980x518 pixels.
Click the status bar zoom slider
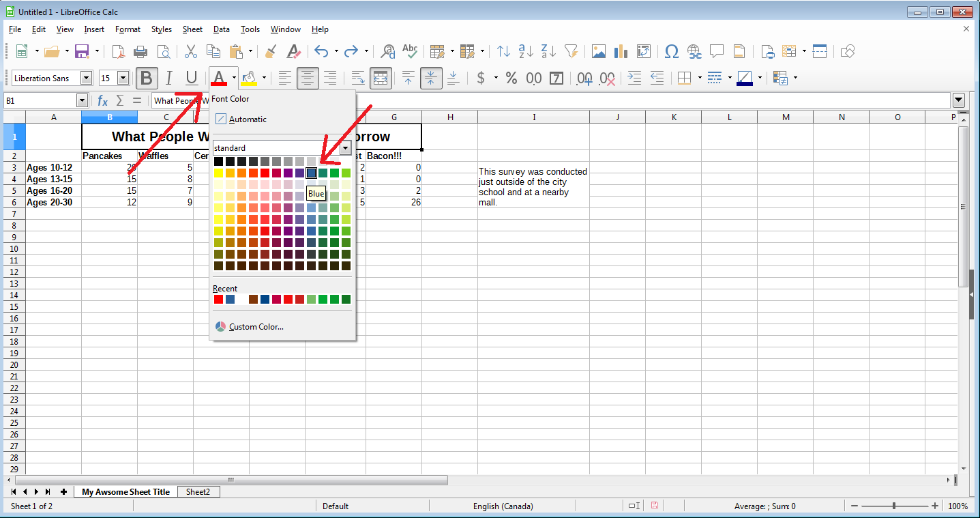pos(894,506)
